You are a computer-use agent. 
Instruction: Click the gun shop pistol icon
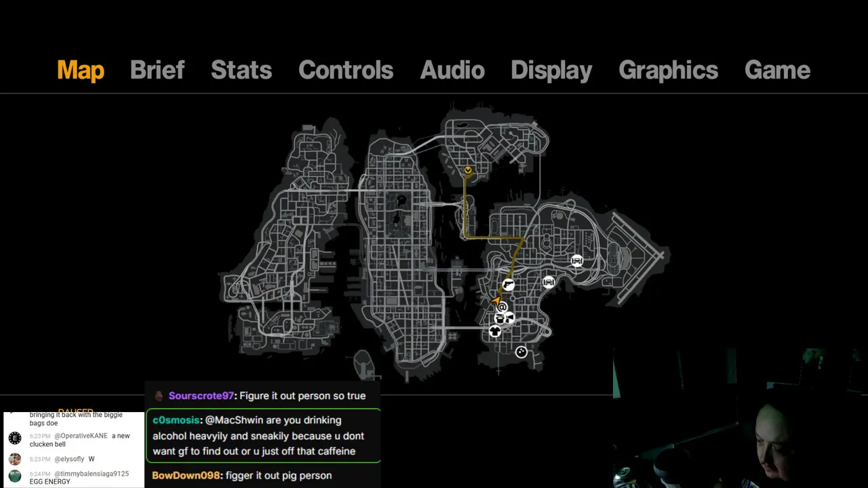(509, 285)
